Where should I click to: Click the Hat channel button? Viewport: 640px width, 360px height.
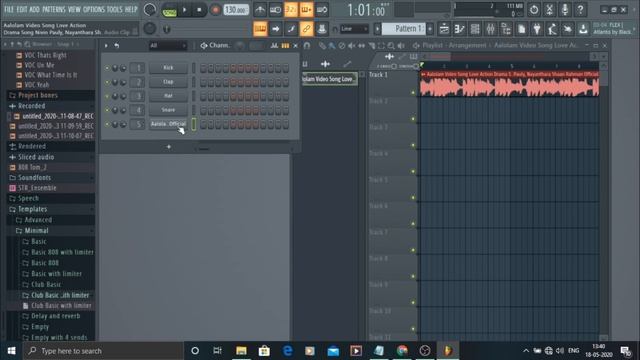[x=168, y=96]
